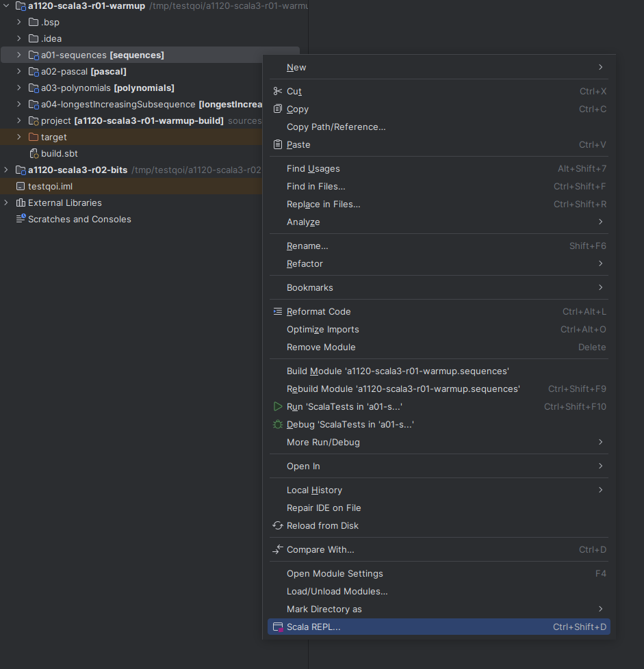Click the External Libraries icon
Image resolution: width=644 pixels, height=669 pixels.
tap(21, 202)
